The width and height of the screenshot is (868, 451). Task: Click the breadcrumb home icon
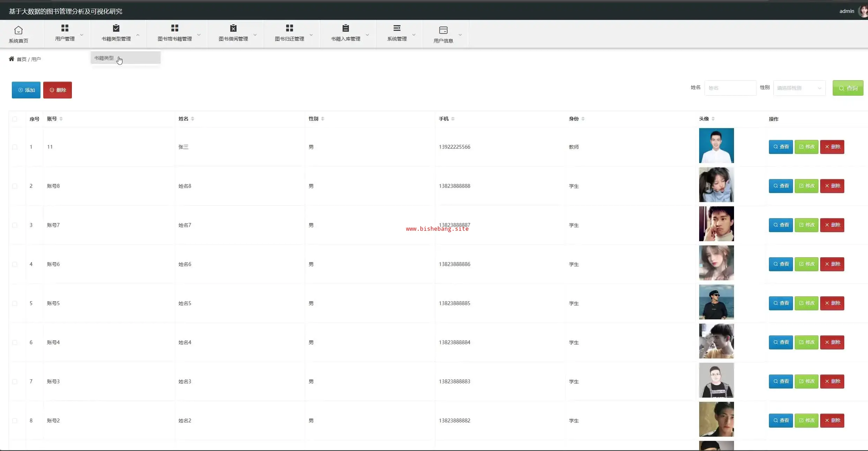click(x=12, y=59)
